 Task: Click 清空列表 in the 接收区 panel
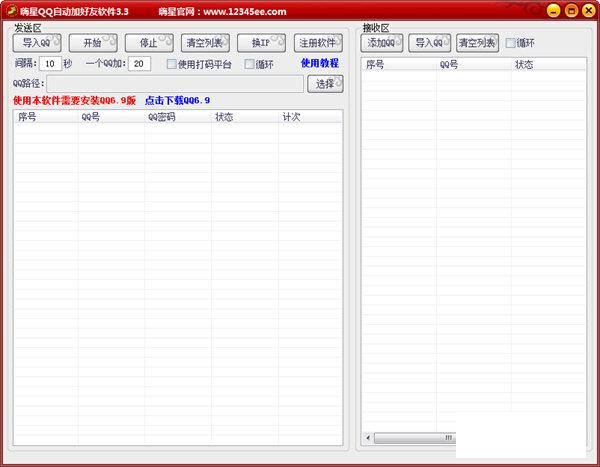tap(477, 43)
